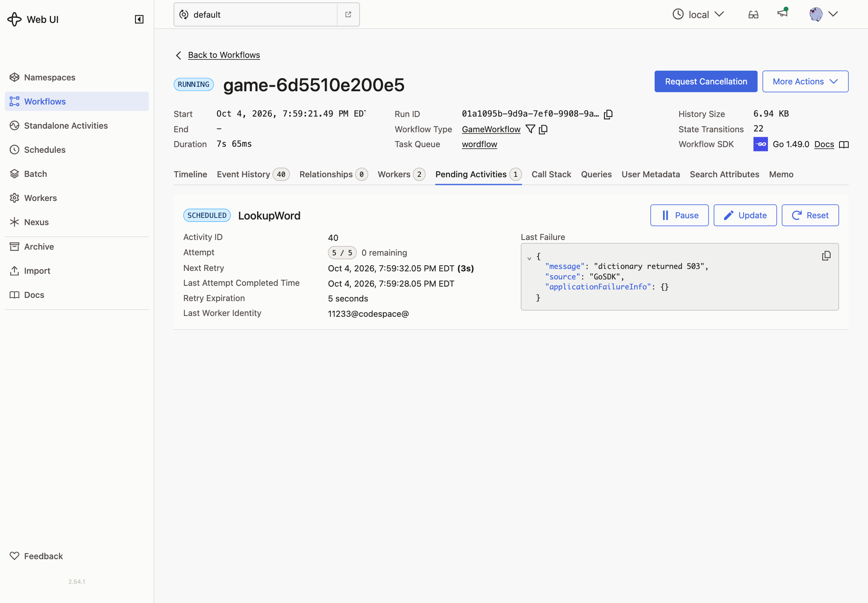
Task: Switch to the Event History tab
Action: point(253,174)
